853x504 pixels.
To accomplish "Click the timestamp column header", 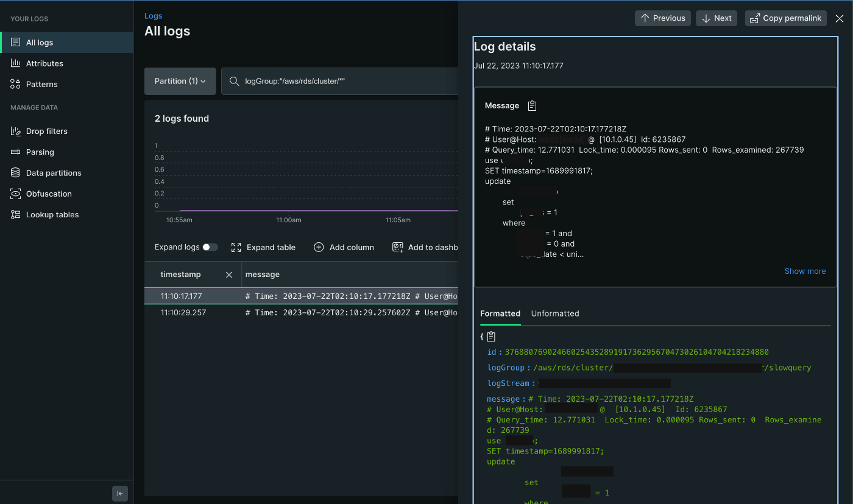I will [x=181, y=275].
